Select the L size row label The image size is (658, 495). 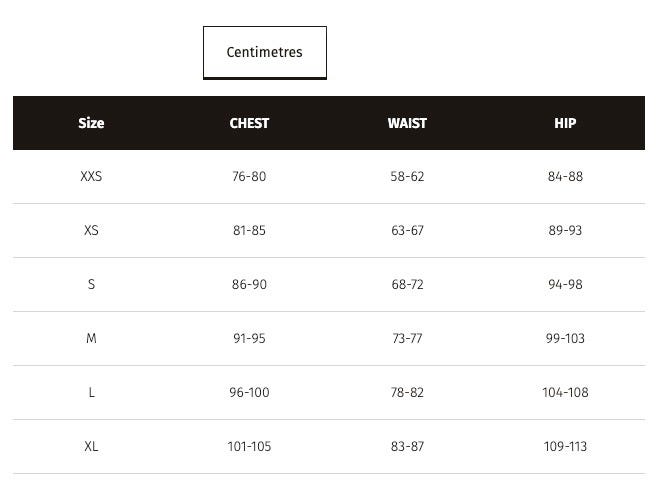[91, 392]
